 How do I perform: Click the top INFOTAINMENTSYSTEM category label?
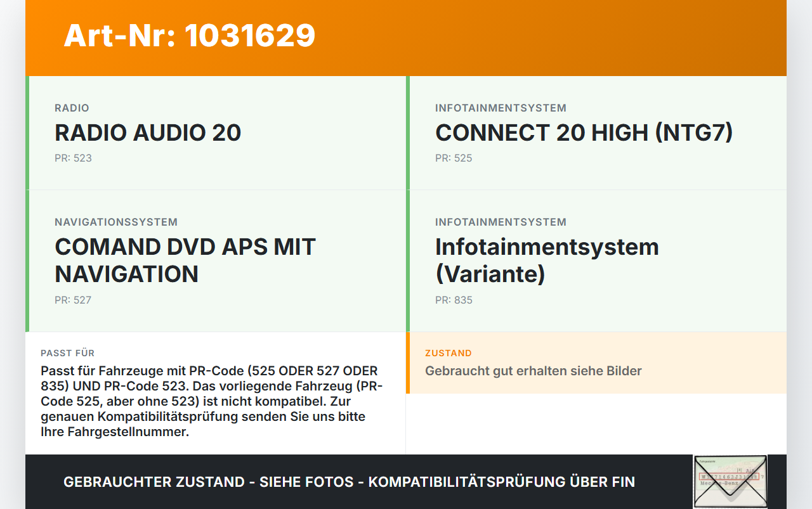[x=501, y=108]
